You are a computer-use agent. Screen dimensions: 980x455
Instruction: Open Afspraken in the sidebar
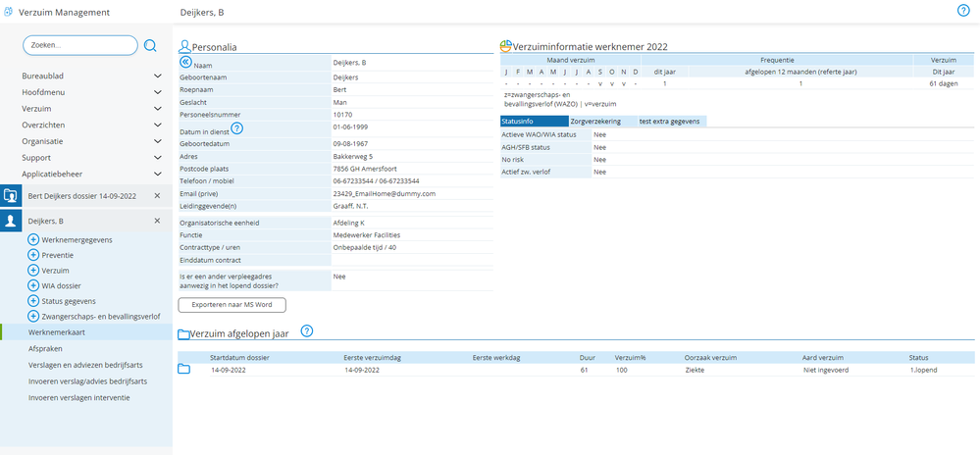click(46, 348)
